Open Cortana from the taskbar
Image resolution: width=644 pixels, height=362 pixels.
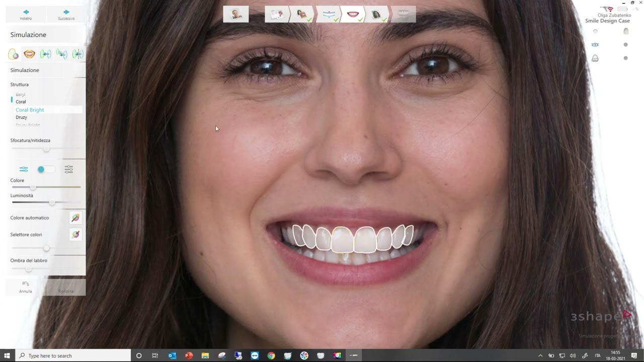coord(139,355)
